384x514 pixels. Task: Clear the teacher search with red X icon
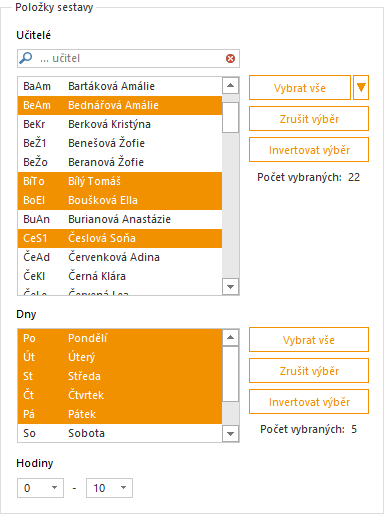click(230, 59)
